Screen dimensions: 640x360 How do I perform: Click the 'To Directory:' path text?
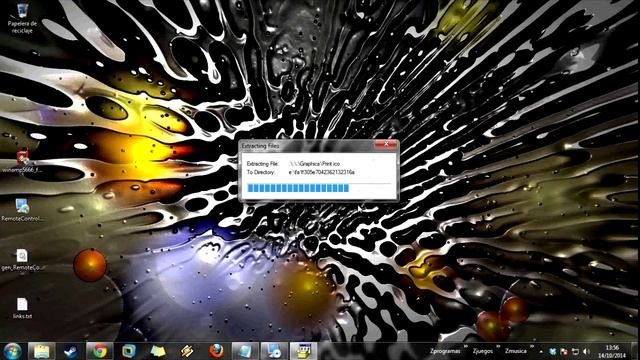click(322, 172)
